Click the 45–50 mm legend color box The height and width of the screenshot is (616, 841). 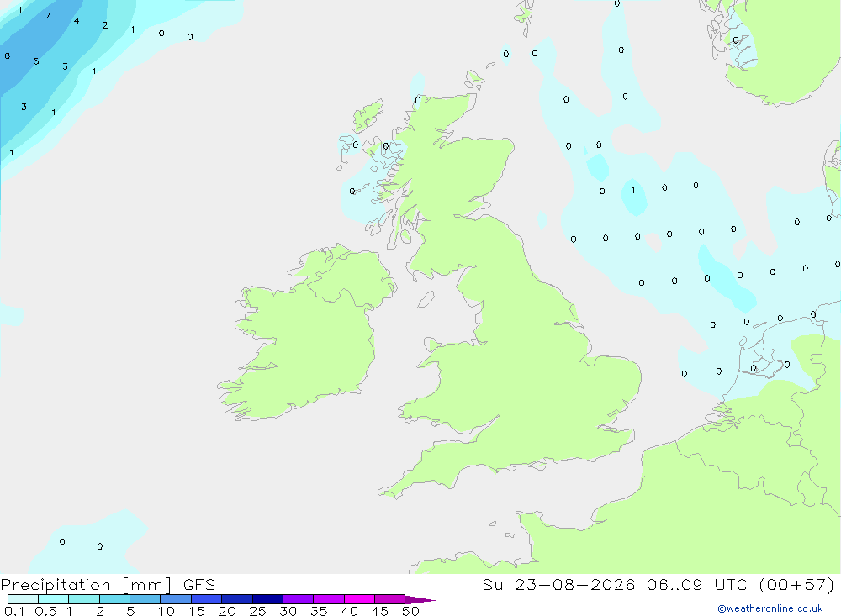[x=389, y=599]
